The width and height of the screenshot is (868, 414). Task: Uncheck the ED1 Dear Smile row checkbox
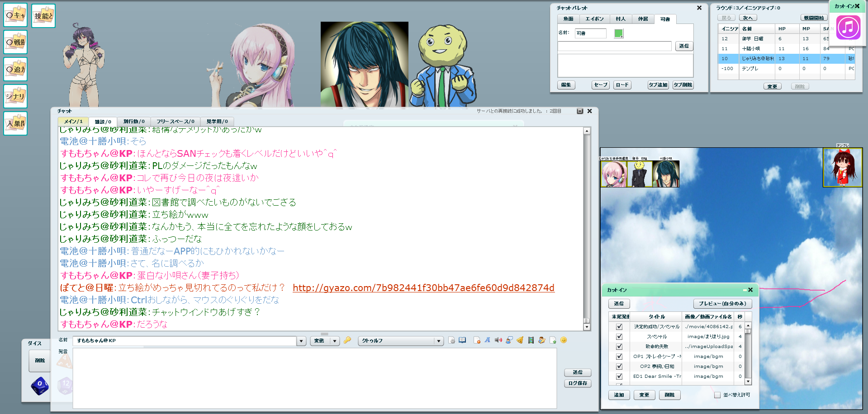pyautogui.click(x=619, y=376)
